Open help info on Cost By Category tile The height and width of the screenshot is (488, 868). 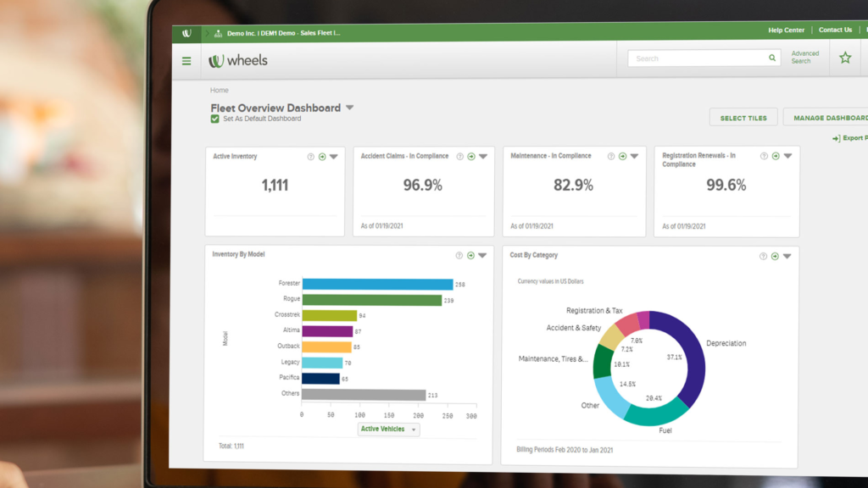coord(762,255)
